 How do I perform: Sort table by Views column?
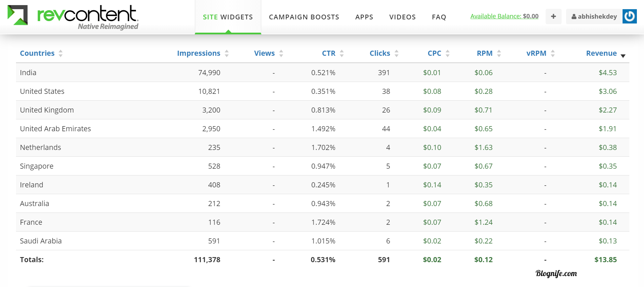coord(264,53)
